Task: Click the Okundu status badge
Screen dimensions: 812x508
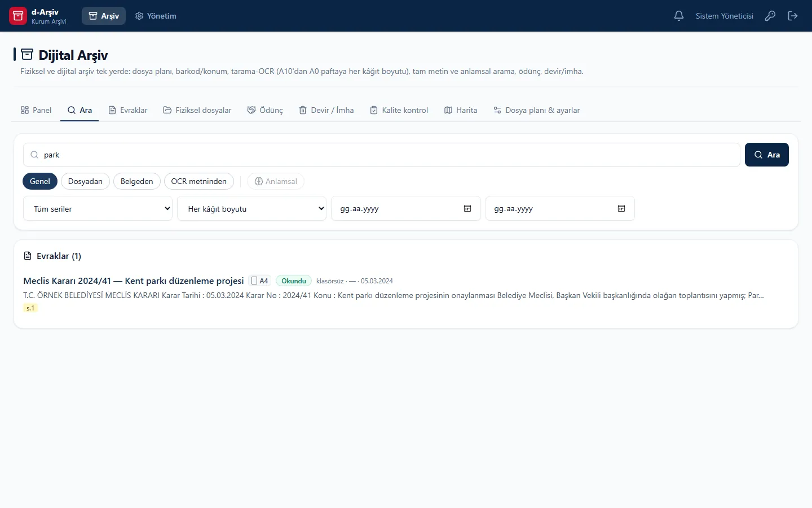Action: click(294, 281)
